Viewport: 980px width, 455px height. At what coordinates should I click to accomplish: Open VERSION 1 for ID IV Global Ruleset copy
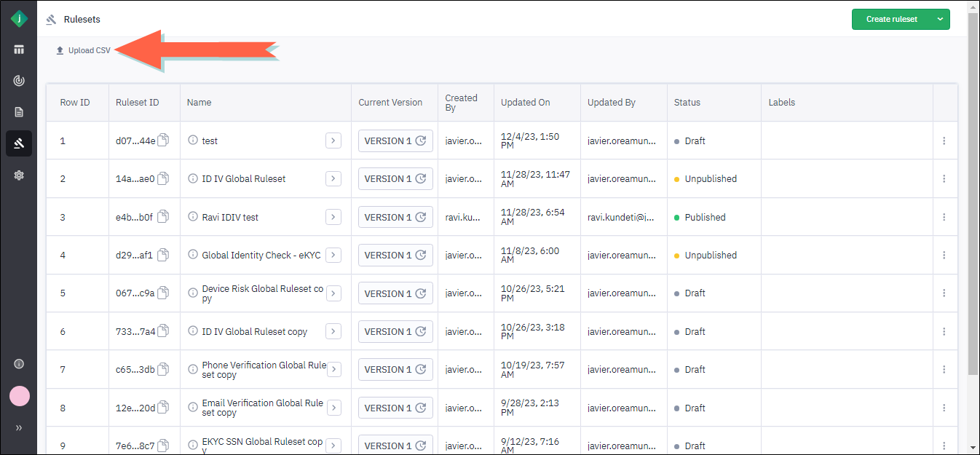click(395, 331)
